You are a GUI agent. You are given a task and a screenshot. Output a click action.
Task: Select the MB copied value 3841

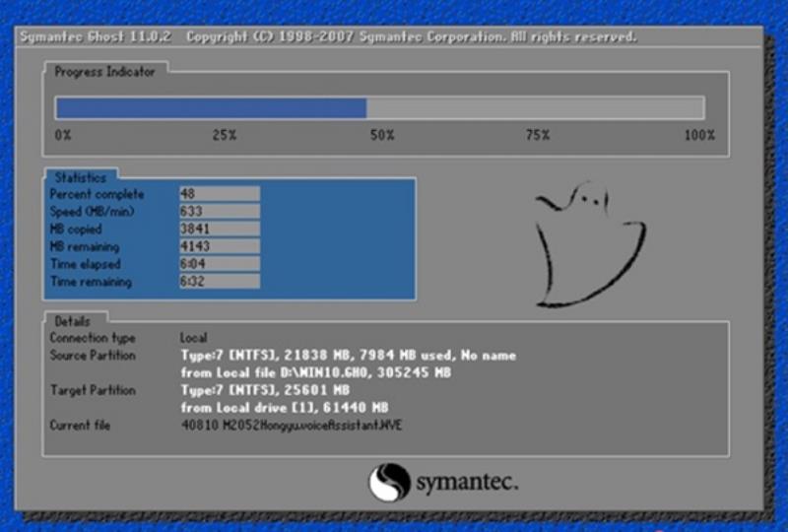[x=220, y=229]
